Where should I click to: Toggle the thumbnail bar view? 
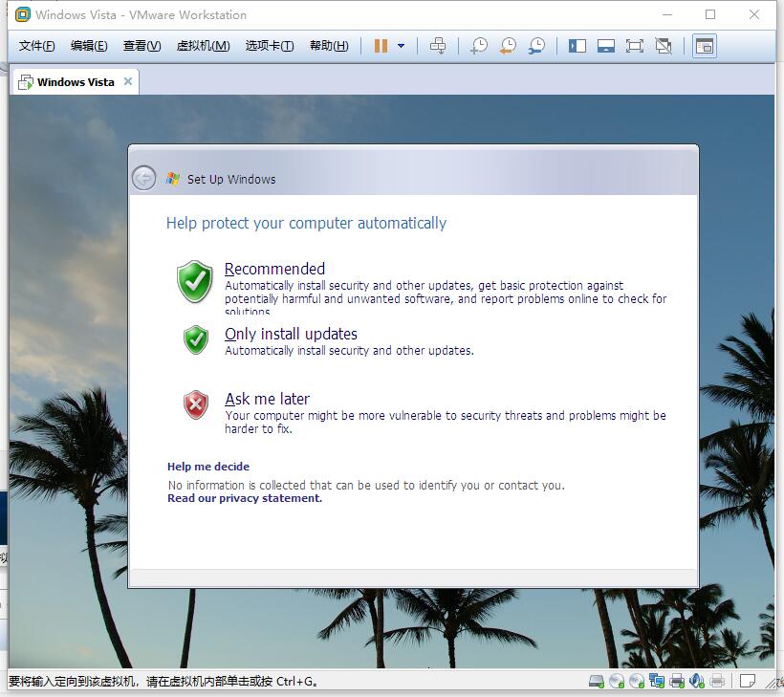[606, 46]
